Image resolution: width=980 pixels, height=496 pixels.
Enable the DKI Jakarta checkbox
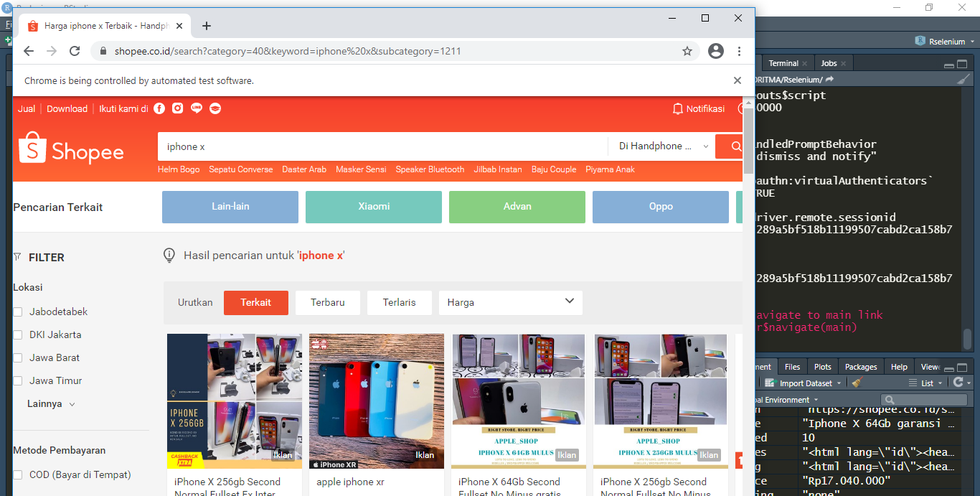[18, 334]
